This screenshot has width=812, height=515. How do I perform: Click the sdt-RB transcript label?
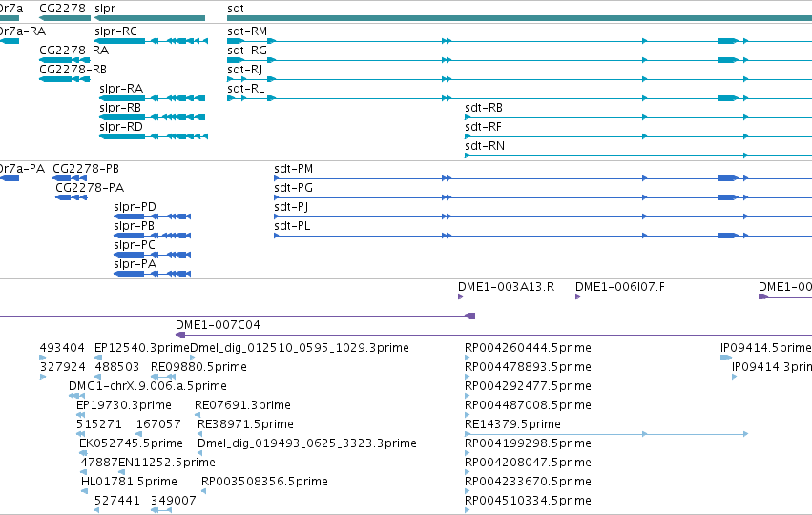click(x=484, y=108)
